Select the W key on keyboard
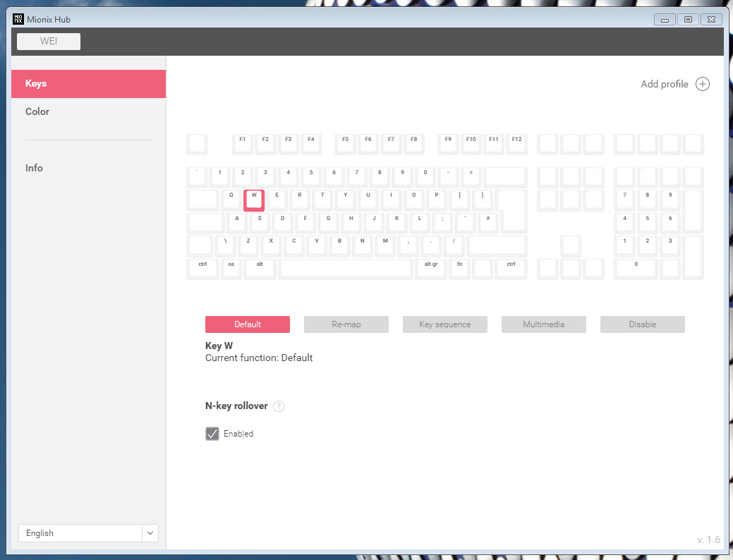Image resolution: width=733 pixels, height=560 pixels. pos(254,200)
